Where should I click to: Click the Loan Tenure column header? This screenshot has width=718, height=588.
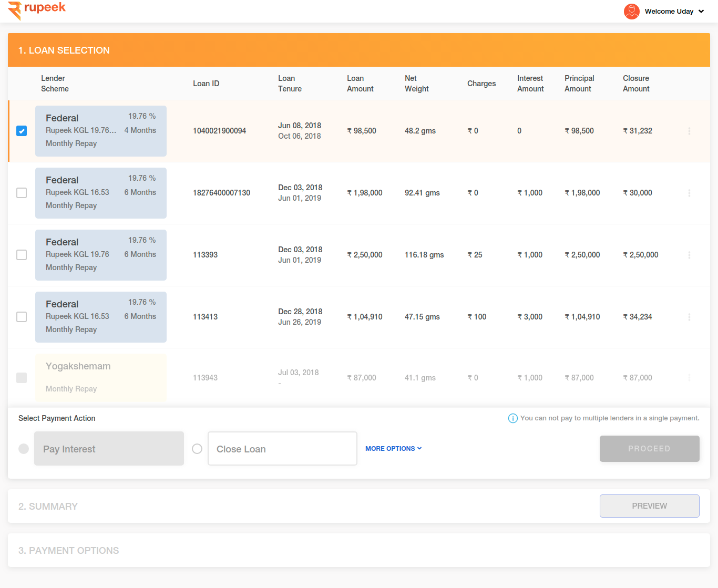click(x=290, y=84)
